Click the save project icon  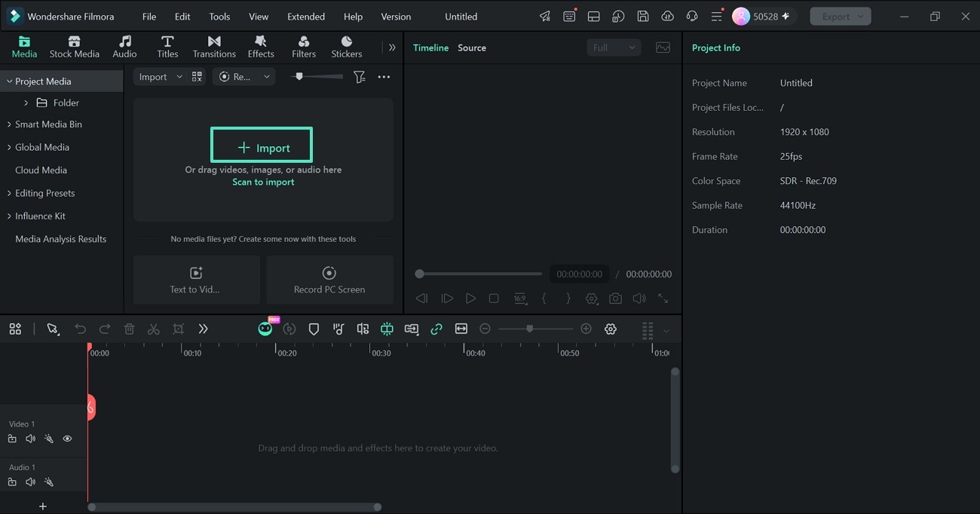click(x=643, y=17)
